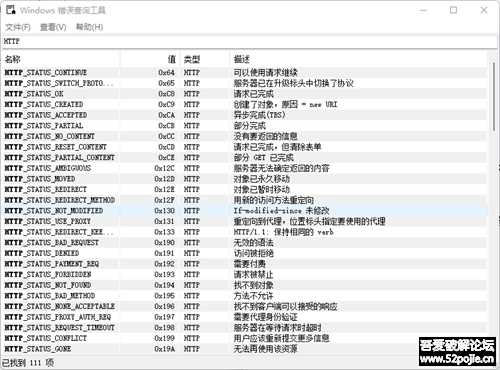
Task: Select row HTTP_STATUS_PROXY_AUTH_REQ
Action: point(245,317)
